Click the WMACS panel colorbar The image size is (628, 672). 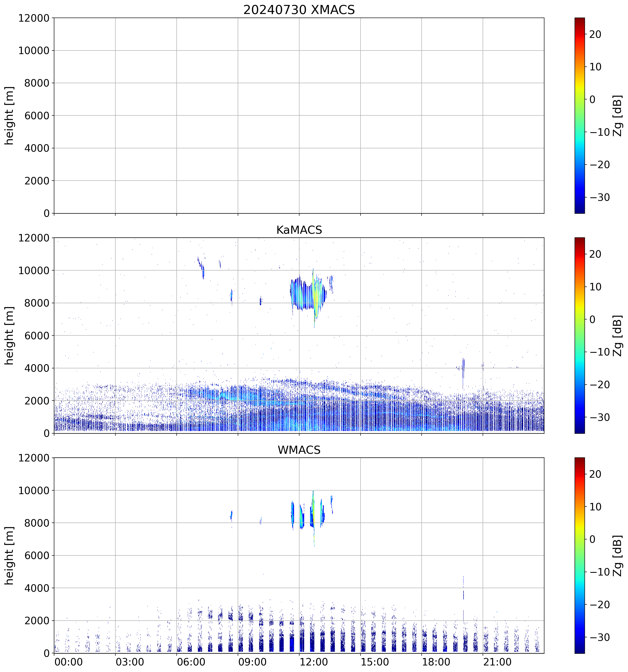pos(579,555)
